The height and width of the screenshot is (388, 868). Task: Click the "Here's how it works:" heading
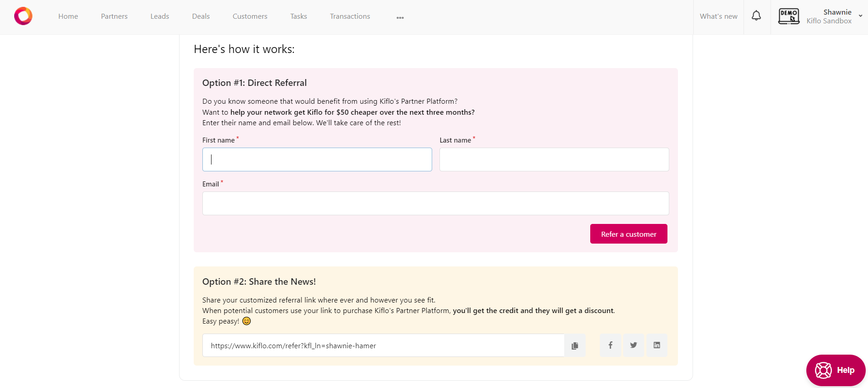click(244, 49)
